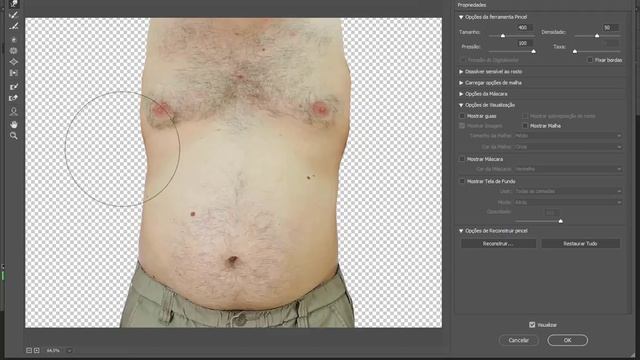
Task: Select the Bloat tool
Action: (x=13, y=62)
